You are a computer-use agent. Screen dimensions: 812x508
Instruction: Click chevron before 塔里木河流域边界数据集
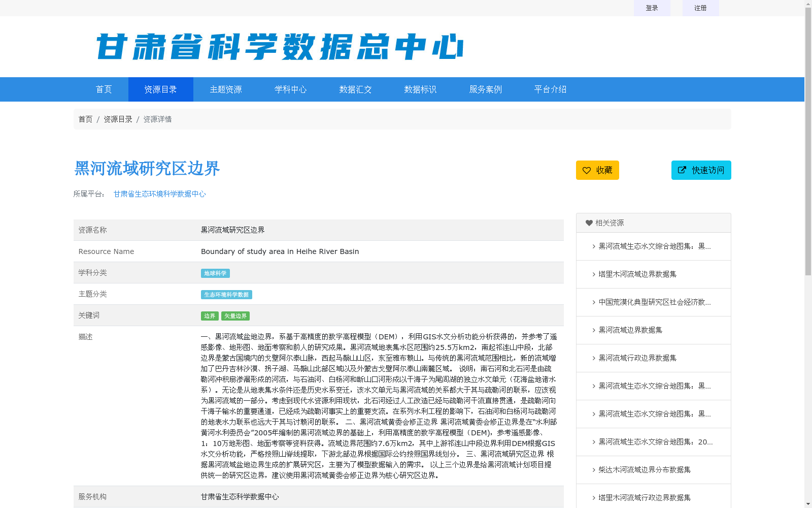(594, 274)
